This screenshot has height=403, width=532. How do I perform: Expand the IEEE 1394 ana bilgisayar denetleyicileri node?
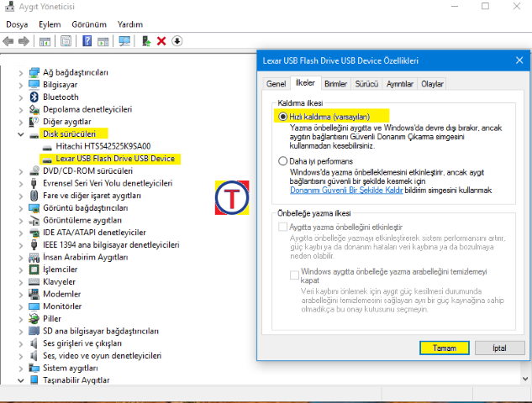[21, 245]
